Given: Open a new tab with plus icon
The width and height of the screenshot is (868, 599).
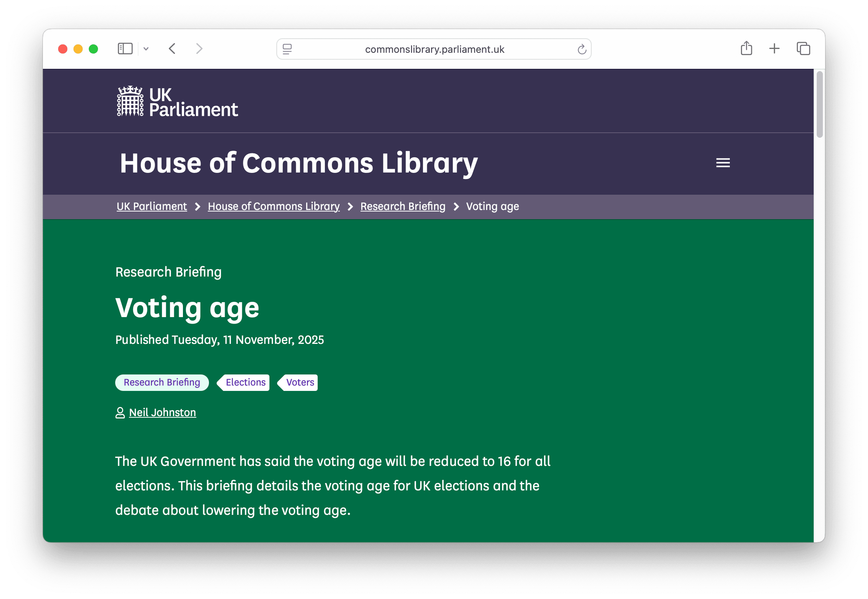Looking at the screenshot, I should (x=774, y=49).
